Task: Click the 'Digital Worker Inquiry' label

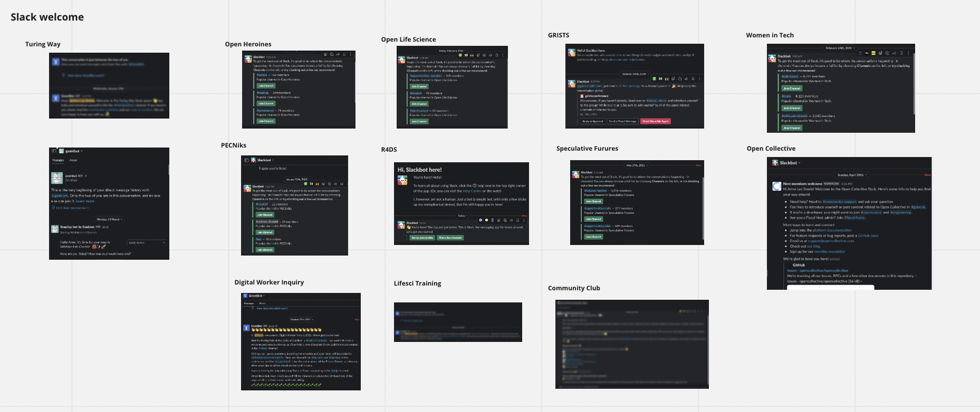Action: [269, 282]
